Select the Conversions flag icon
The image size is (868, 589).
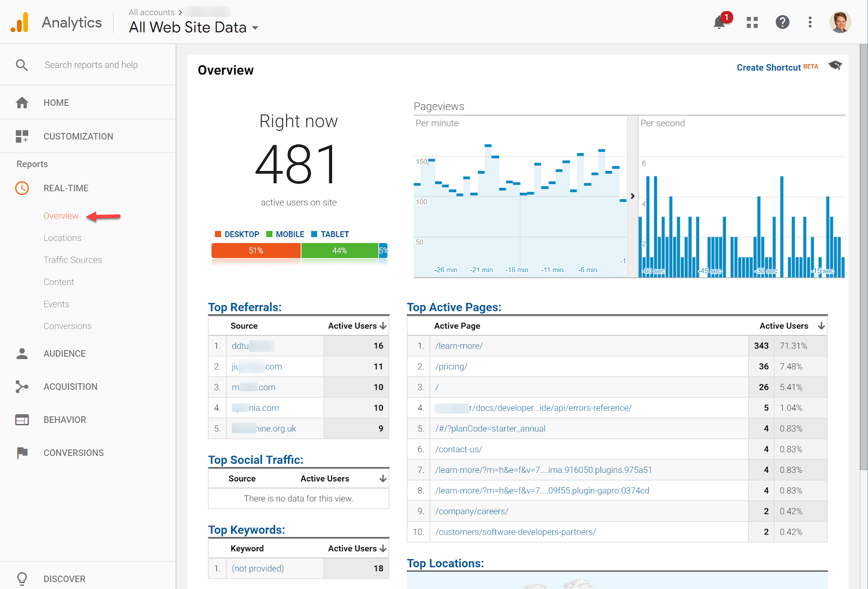pos(22,452)
